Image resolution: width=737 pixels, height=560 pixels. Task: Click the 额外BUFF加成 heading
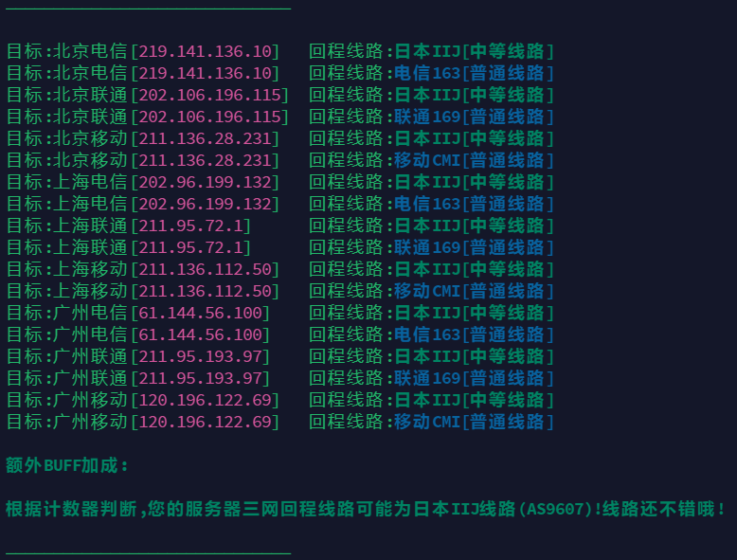click(67, 465)
